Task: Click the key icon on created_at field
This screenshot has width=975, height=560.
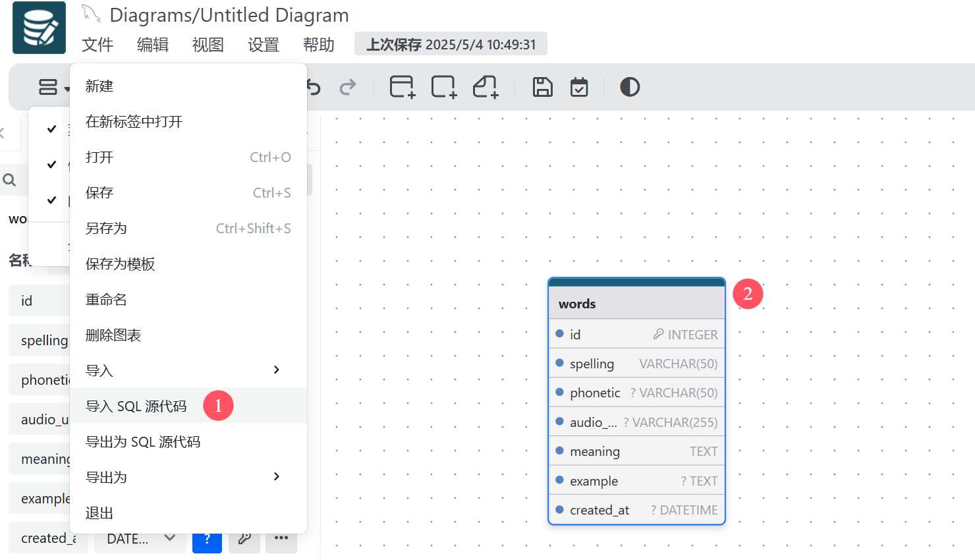Action: 244,538
